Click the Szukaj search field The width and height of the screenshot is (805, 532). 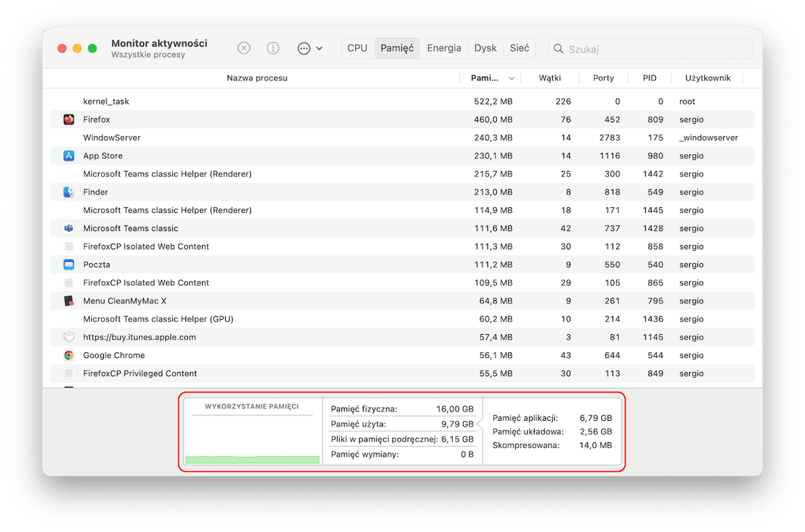[651, 48]
